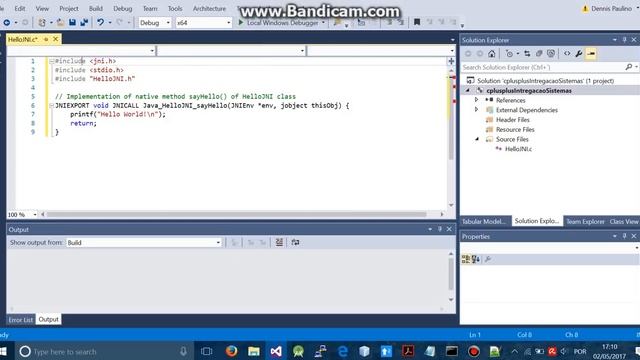Navigate backward with toolbar back arrow
The image size is (640, 360).
click(7, 22)
